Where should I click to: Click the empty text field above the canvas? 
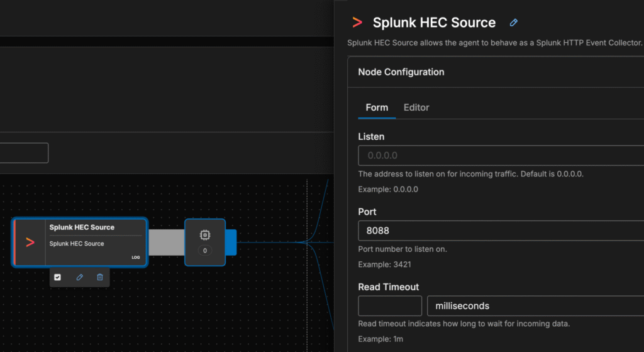coord(24,153)
